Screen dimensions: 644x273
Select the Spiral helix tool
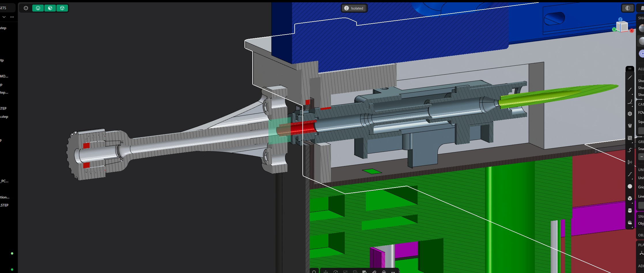630,126
